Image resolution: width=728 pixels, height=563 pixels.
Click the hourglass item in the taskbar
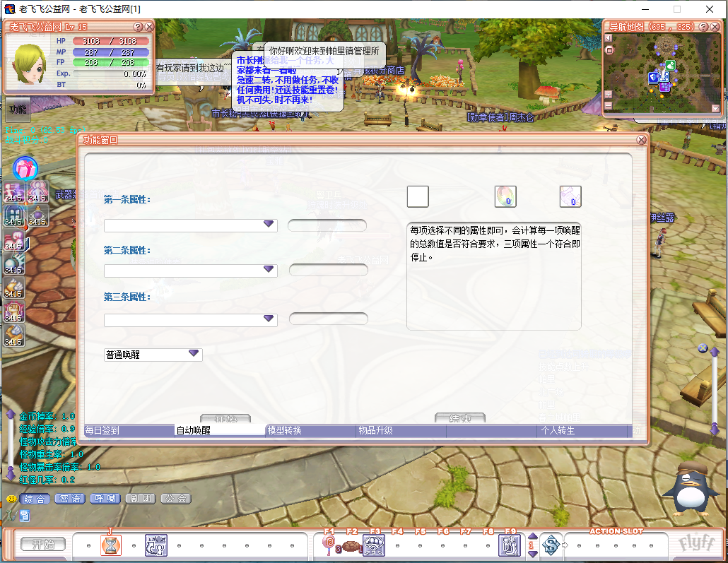pyautogui.click(x=111, y=545)
